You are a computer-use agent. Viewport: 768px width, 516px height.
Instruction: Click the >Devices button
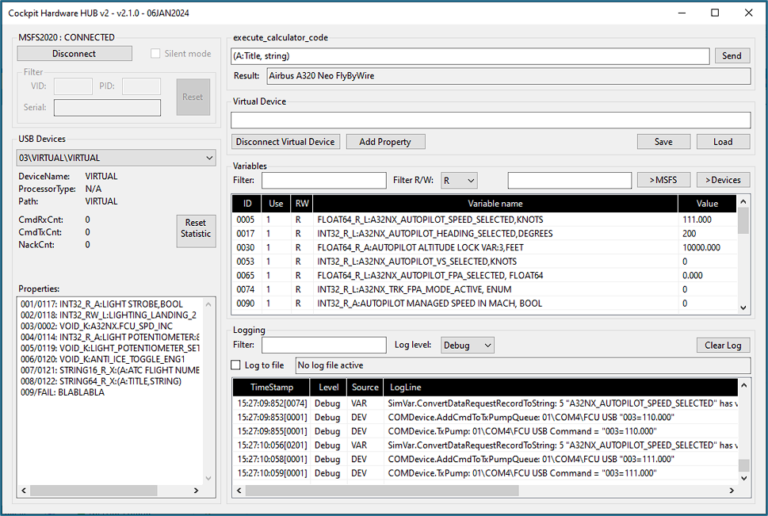pos(722,180)
